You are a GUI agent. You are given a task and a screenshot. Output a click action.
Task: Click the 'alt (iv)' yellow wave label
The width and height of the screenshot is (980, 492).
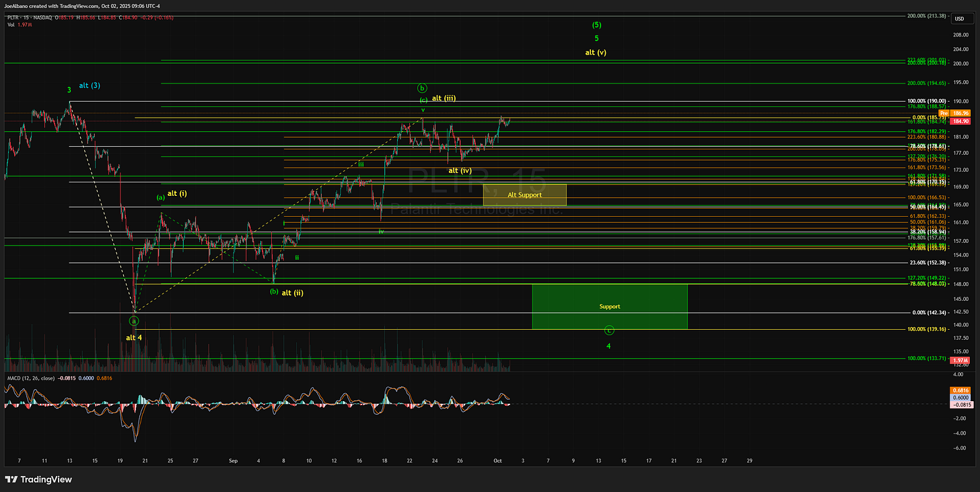460,171
